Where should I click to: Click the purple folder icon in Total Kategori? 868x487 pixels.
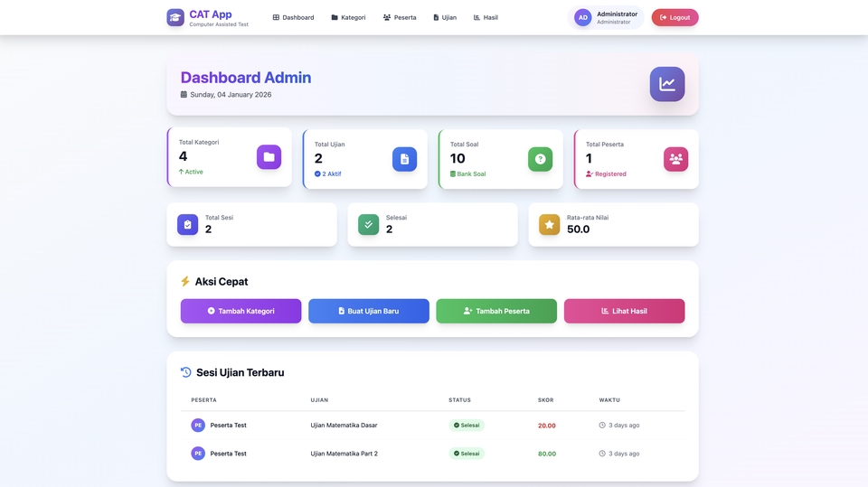pyautogui.click(x=269, y=157)
